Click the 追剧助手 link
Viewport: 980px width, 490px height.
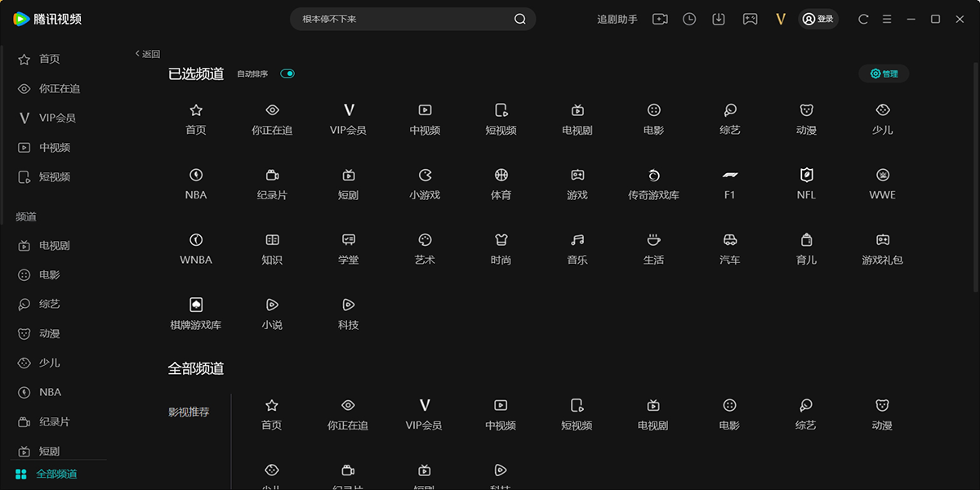click(617, 19)
